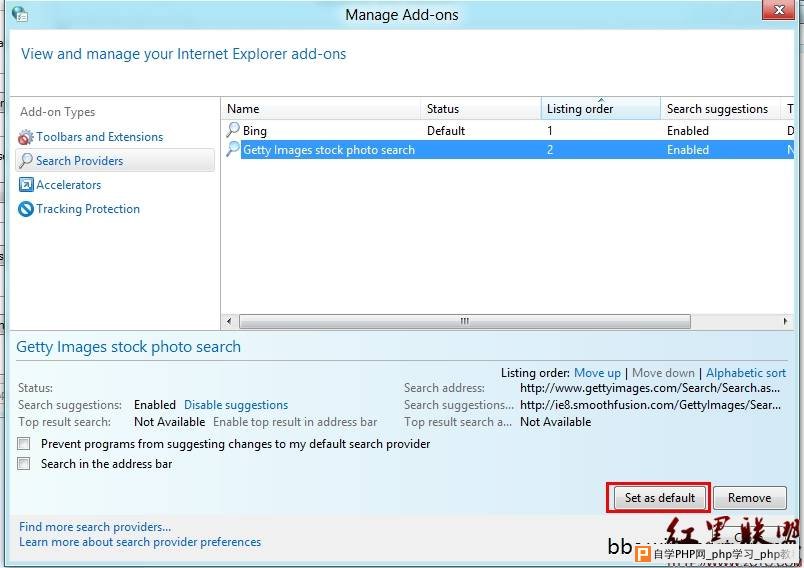Open the Find more search providers link
Image resolution: width=804 pixels, height=568 pixels.
point(95,527)
